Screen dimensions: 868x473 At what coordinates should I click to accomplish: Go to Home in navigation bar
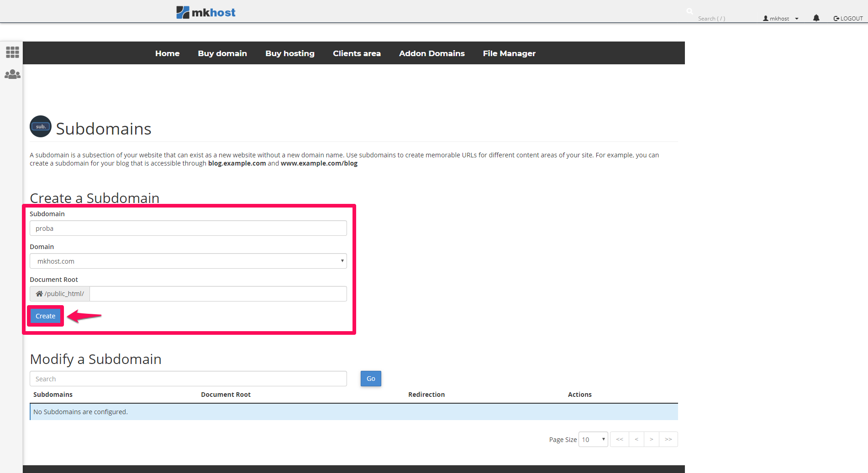tap(167, 53)
